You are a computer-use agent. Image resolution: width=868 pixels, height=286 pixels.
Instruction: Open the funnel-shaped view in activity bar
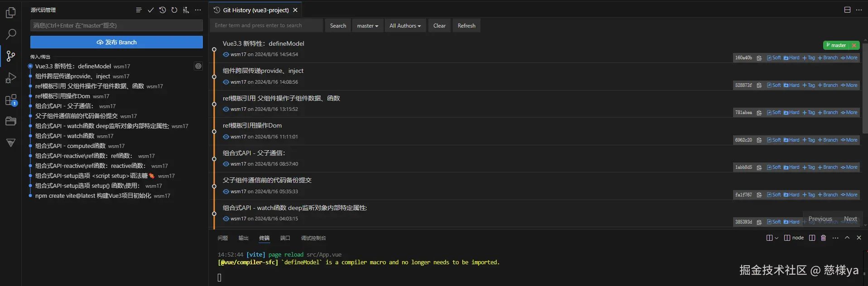pos(11,143)
